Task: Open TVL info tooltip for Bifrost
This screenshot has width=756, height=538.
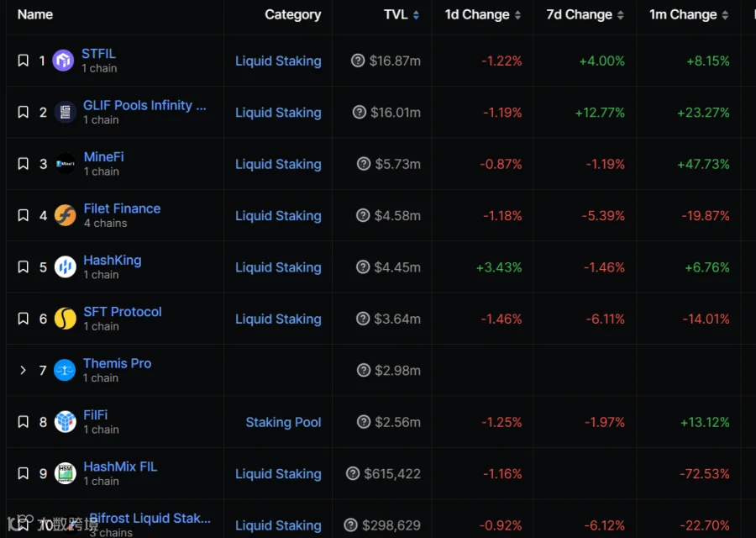Action: (x=350, y=525)
